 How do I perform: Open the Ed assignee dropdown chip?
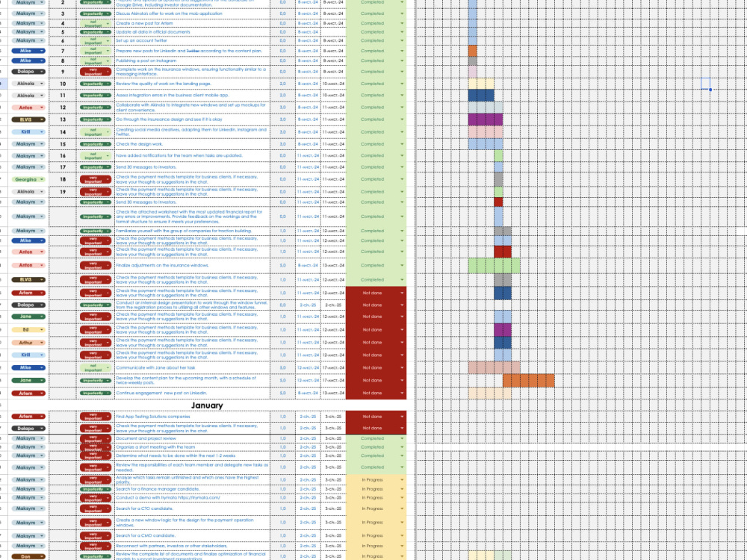coord(28,329)
